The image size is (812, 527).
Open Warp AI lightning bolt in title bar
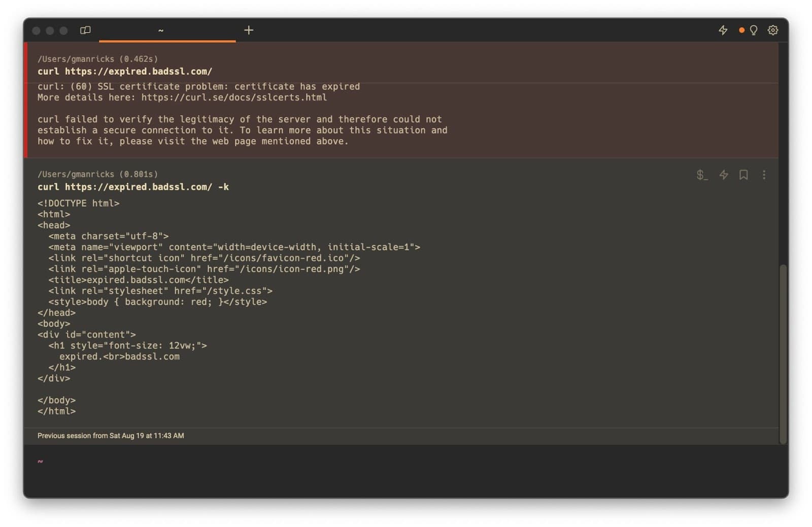click(x=723, y=30)
